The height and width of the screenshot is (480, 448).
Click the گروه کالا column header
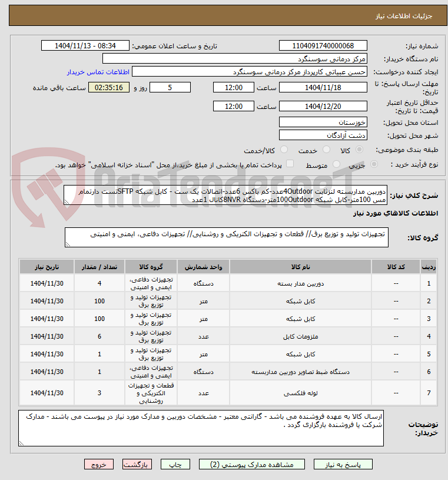point(151,267)
